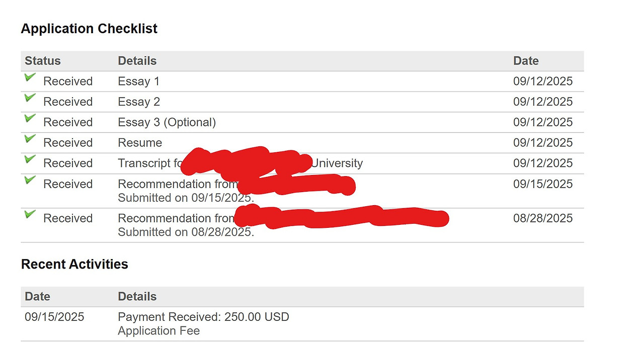The height and width of the screenshot is (344, 644).
Task: Click the checkmark for the 09/15/2025 recommendation
Action: 30,180
